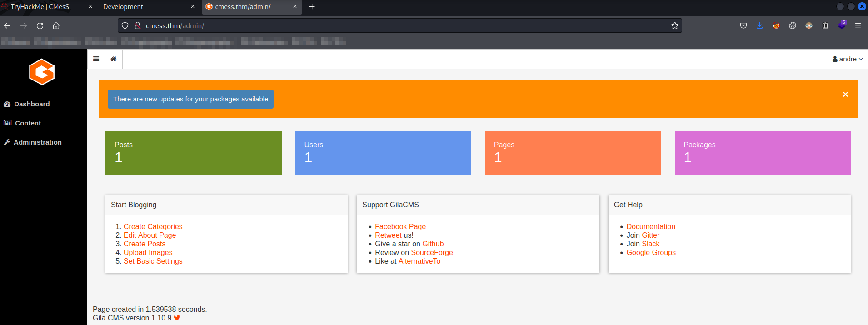Go back to previous page
This screenshot has height=325, width=868.
coord(7,26)
